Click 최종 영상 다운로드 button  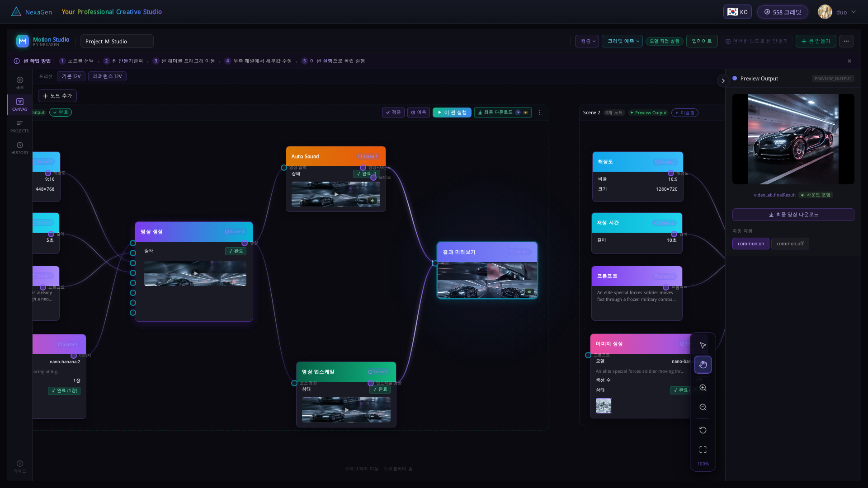click(793, 215)
